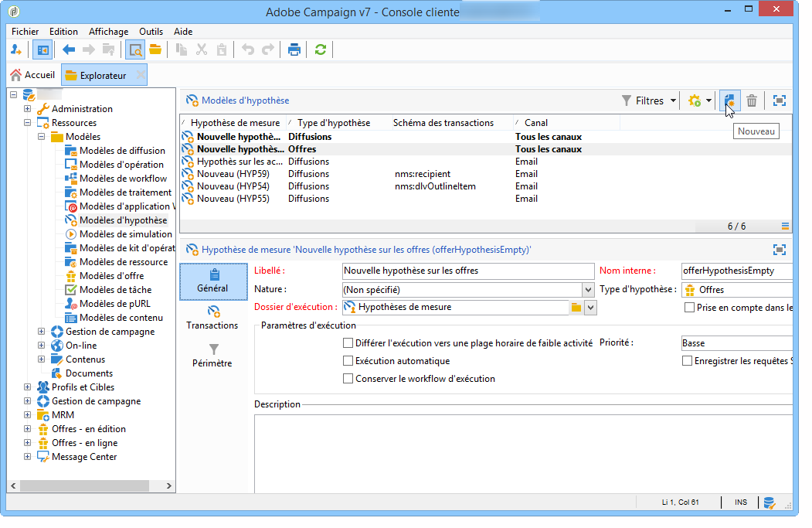
Task: Collapse the Ressources tree node
Action: coord(27,123)
